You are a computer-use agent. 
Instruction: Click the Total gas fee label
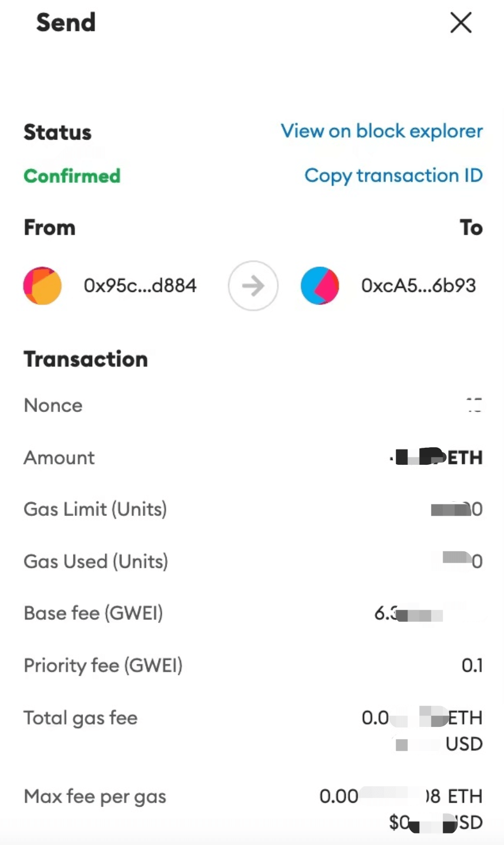pyautogui.click(x=80, y=718)
